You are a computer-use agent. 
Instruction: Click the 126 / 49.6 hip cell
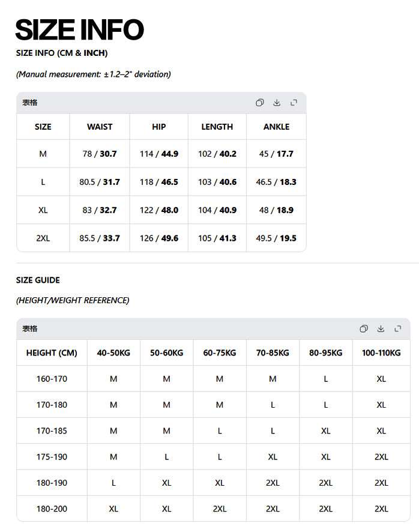[x=159, y=238]
